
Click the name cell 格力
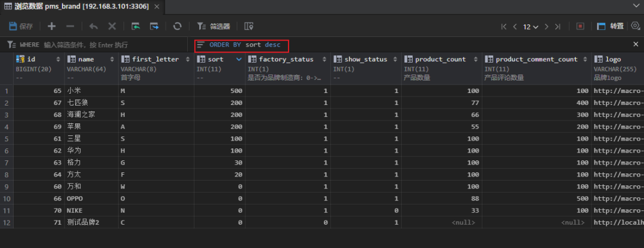click(x=92, y=163)
